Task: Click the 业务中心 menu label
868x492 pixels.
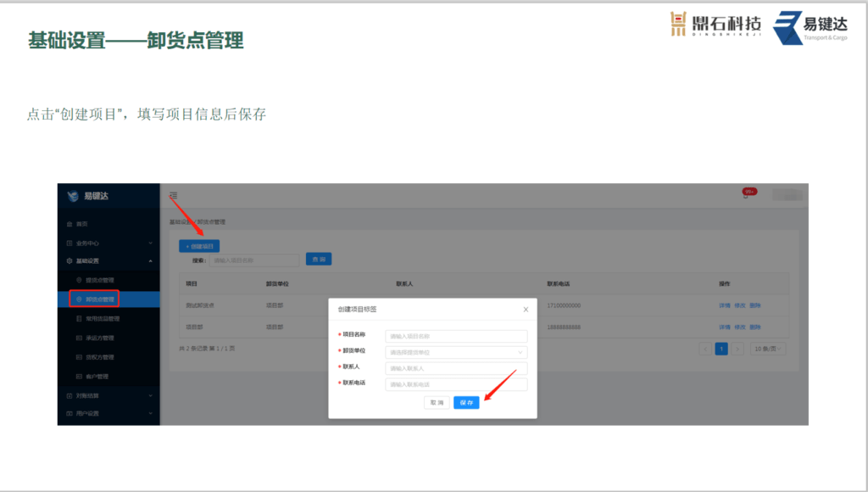Action: pos(87,243)
